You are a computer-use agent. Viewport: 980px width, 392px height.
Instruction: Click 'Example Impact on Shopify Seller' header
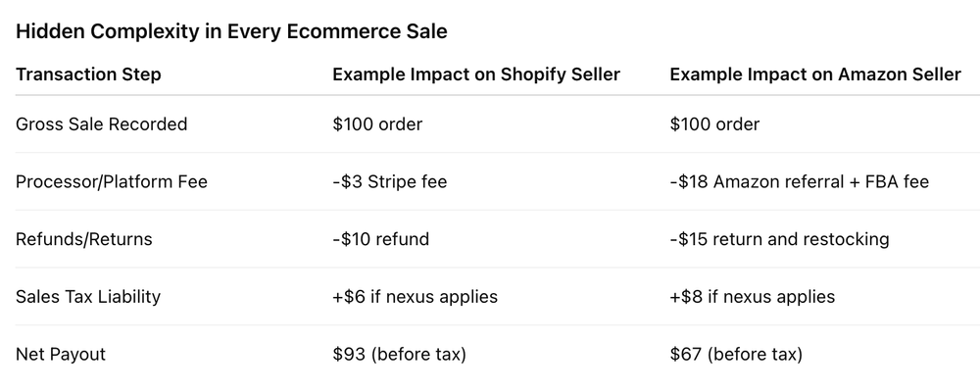pos(476,74)
